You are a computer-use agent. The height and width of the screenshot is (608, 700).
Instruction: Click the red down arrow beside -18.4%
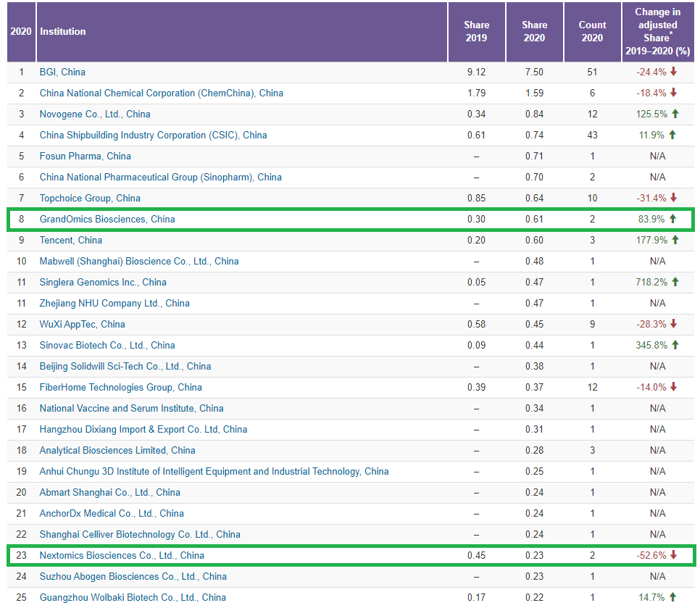pos(674,93)
